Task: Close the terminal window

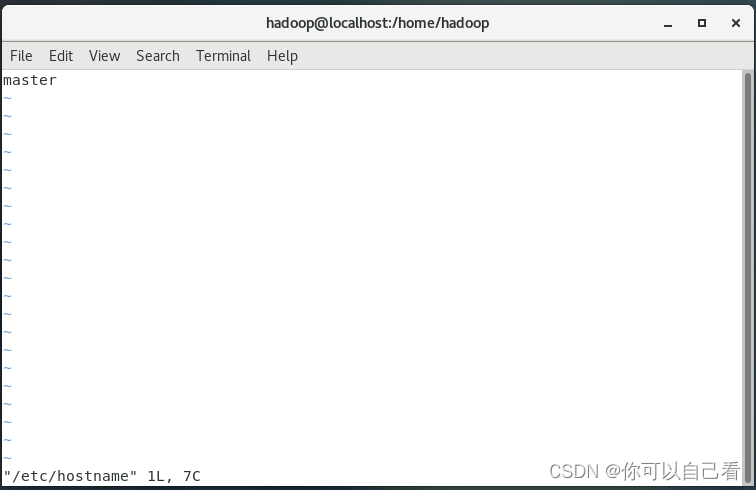Action: [x=736, y=23]
